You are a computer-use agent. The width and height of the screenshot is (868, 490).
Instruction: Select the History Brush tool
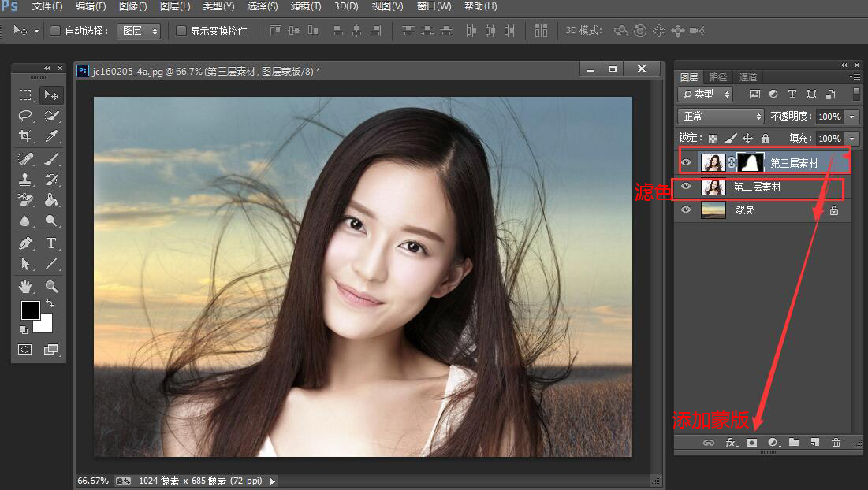pos(51,179)
